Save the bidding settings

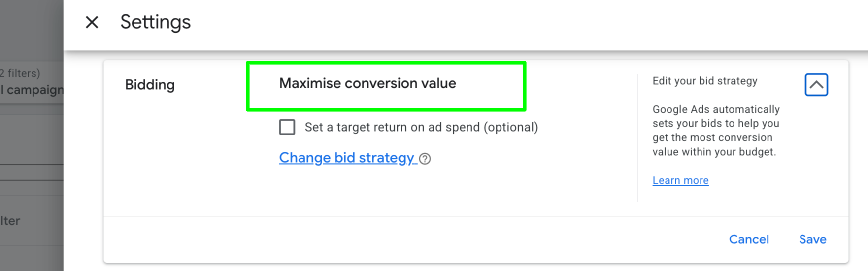[x=812, y=239]
